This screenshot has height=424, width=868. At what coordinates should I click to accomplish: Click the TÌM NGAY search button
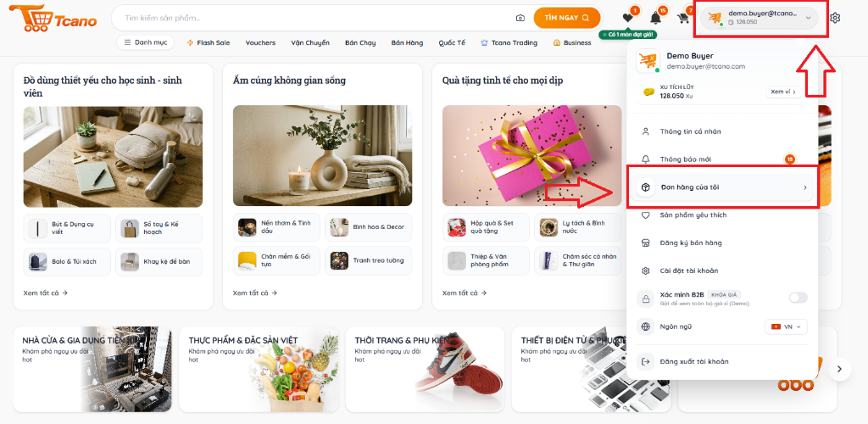(567, 19)
